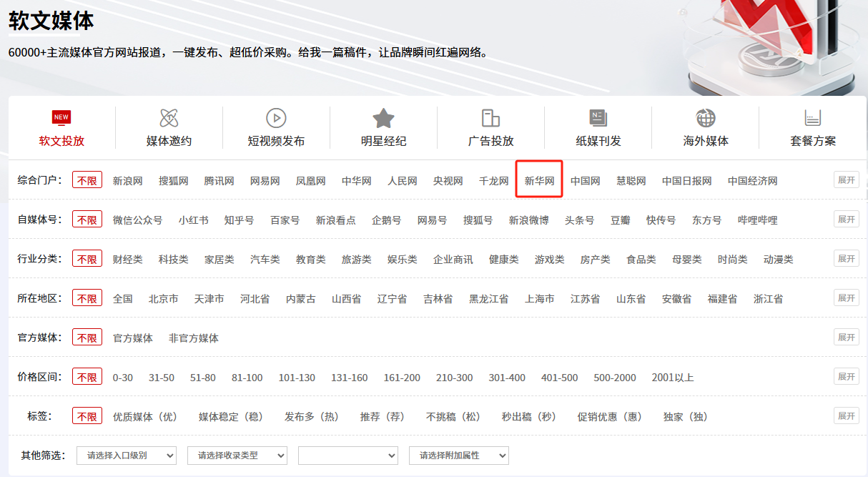Expand the 综合门户 row with 展开
Image resolution: width=868 pixels, height=477 pixels.
pos(846,180)
